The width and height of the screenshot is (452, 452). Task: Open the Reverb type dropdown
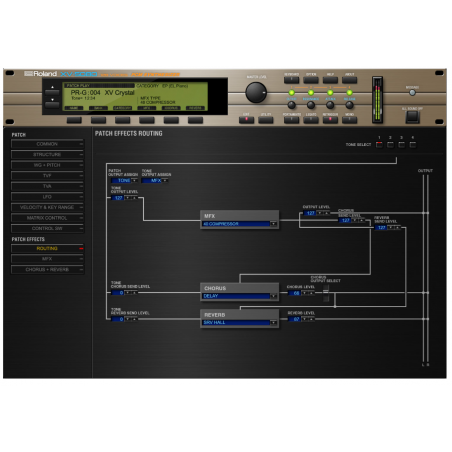(273, 322)
